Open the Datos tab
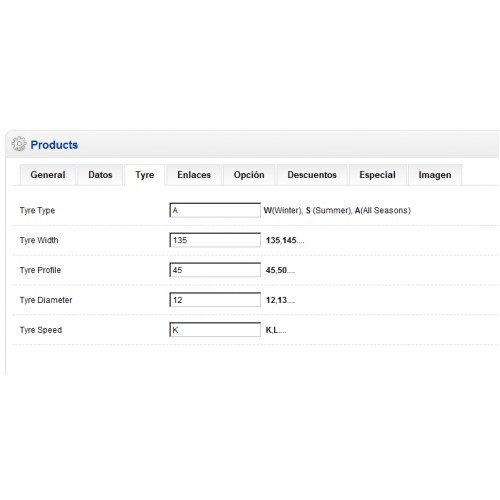Image resolution: width=500 pixels, height=500 pixels. click(x=100, y=175)
